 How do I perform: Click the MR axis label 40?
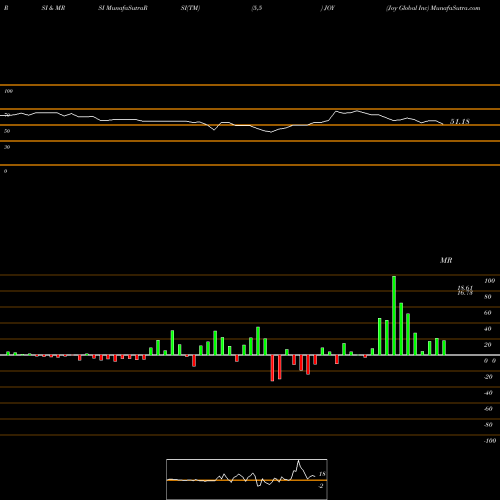tap(488, 329)
